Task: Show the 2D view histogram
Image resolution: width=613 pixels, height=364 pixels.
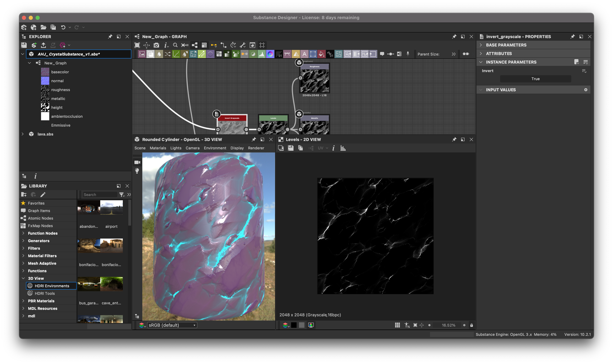Action: [343, 148]
